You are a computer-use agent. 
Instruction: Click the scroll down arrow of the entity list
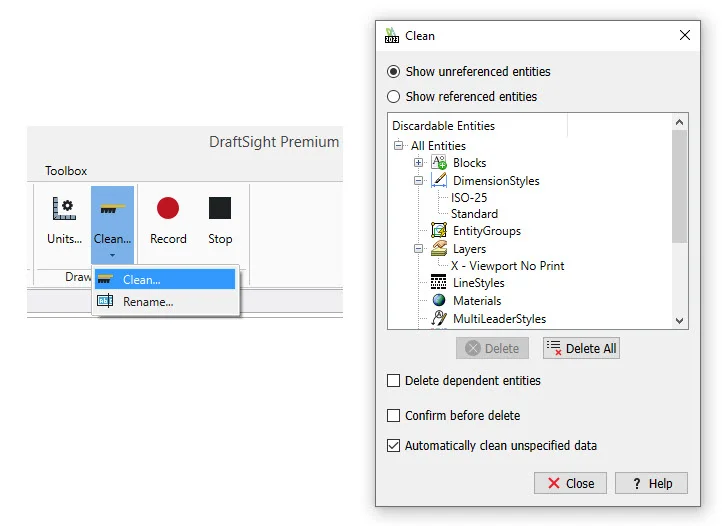pyautogui.click(x=679, y=321)
